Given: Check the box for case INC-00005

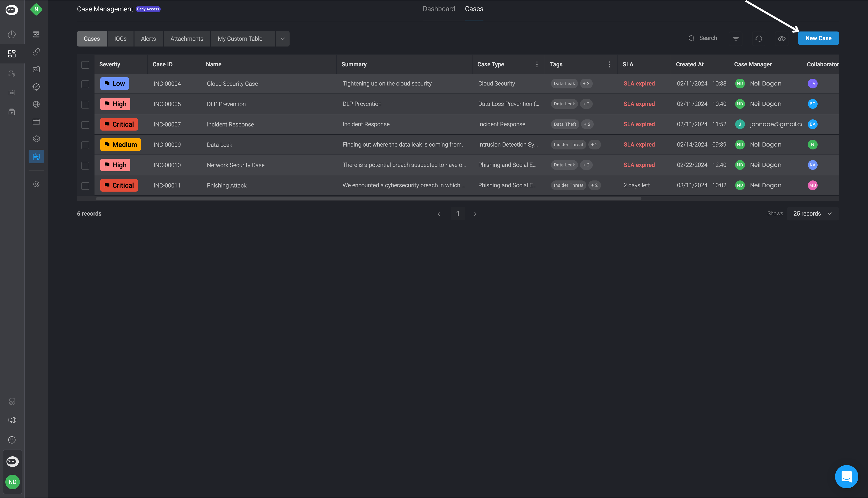Looking at the screenshot, I should pos(85,104).
